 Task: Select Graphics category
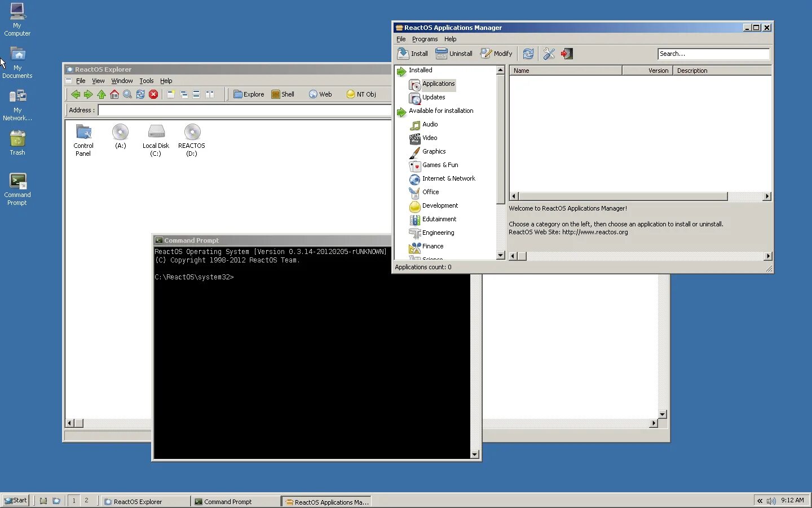(x=434, y=151)
